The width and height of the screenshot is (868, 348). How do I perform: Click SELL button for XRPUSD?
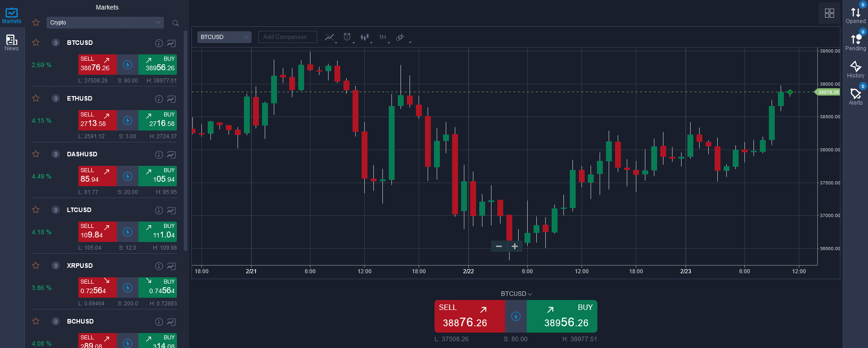(x=97, y=287)
